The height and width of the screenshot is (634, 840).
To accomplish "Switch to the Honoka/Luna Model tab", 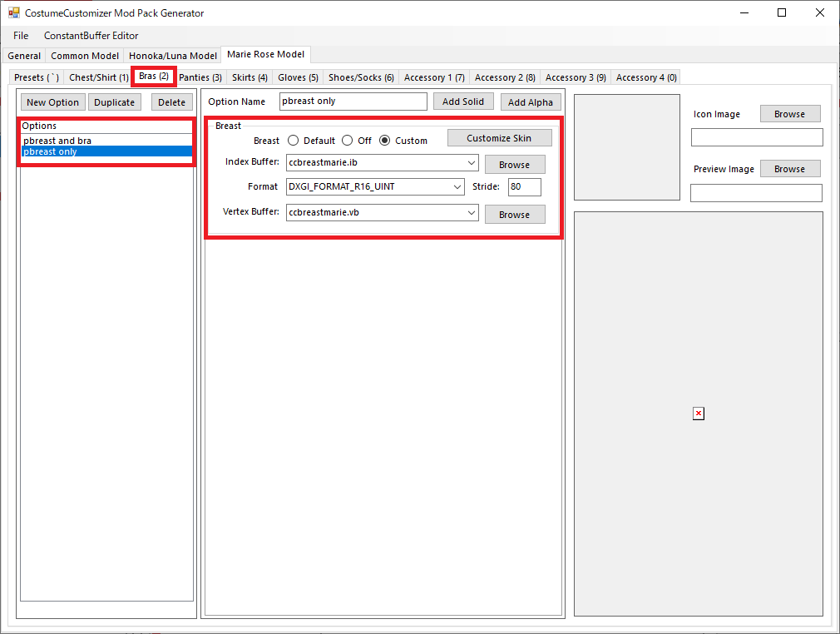I will pos(172,56).
